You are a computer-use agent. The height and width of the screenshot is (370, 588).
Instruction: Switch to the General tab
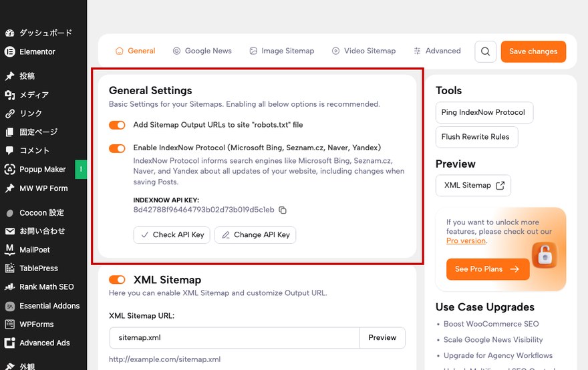[x=136, y=51]
